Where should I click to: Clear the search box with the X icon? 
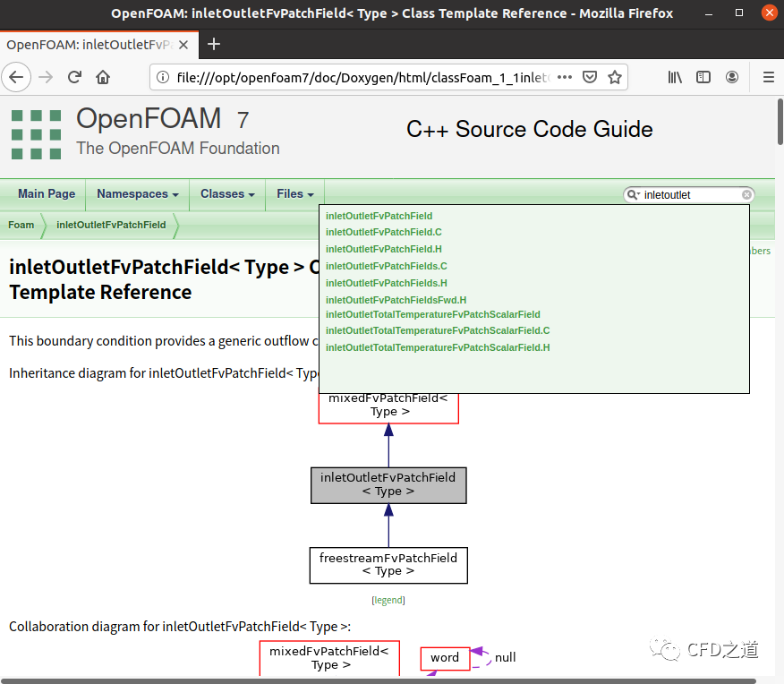pyautogui.click(x=746, y=194)
